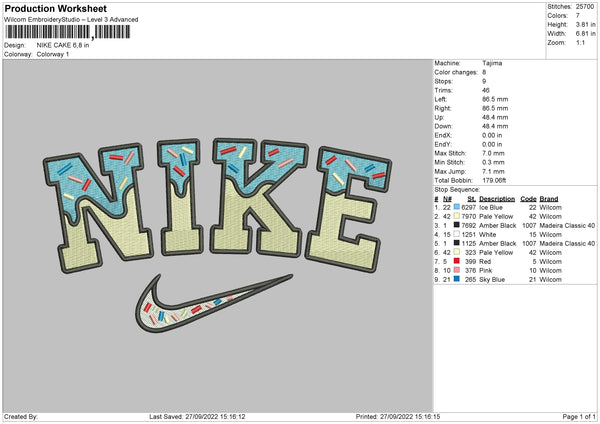Image resolution: width=600 pixels, height=424 pixels.
Task: Click the Max Stitch value 7.0 mm
Action: (493, 153)
